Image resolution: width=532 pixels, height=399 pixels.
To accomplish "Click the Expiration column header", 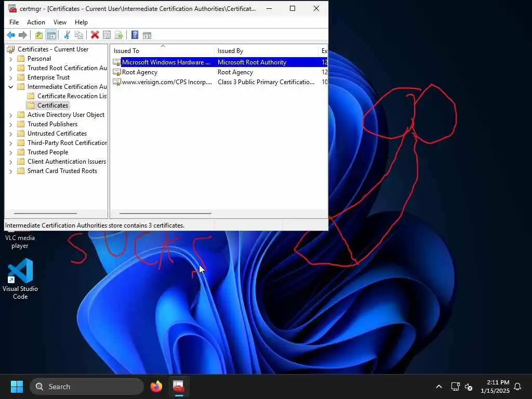I will point(324,51).
